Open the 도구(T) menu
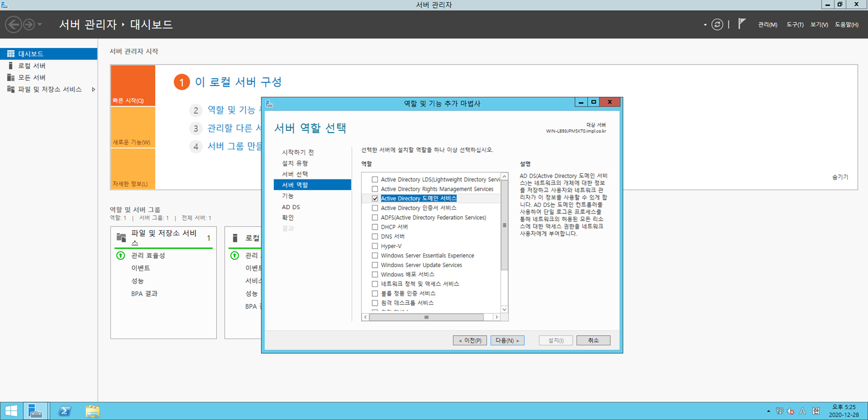 [x=795, y=25]
